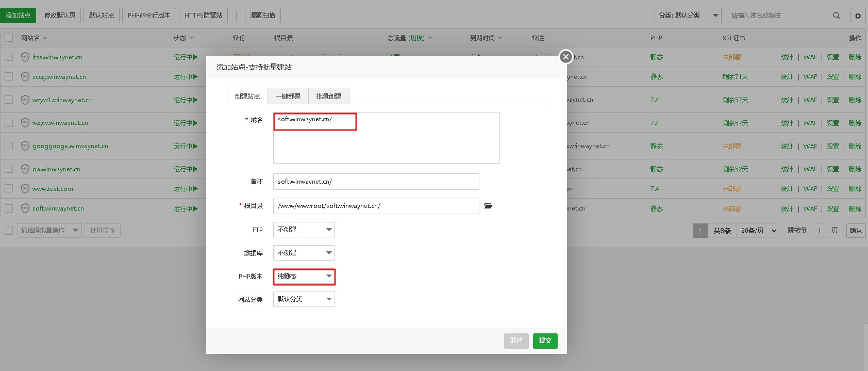Image resolution: width=868 pixels, height=371 pixels.
Task: Check the box for soft.winwaynet.cn row
Action: pyautogui.click(x=9, y=208)
